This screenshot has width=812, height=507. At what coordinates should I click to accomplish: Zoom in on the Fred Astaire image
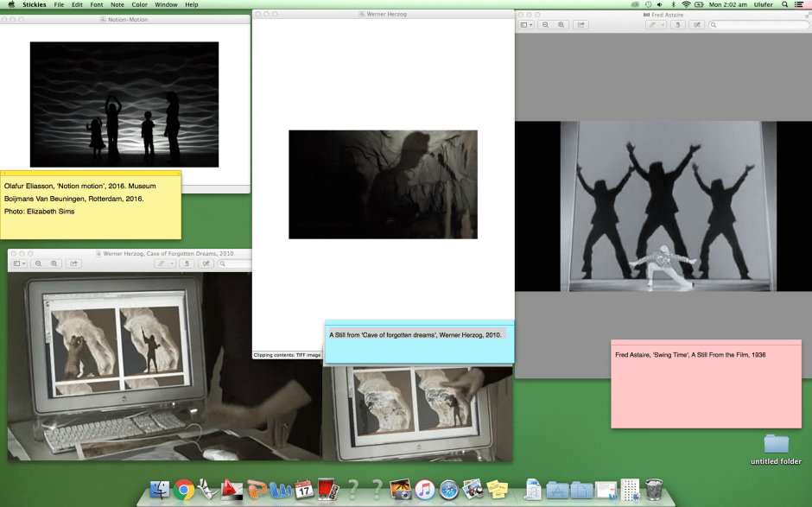point(561,25)
